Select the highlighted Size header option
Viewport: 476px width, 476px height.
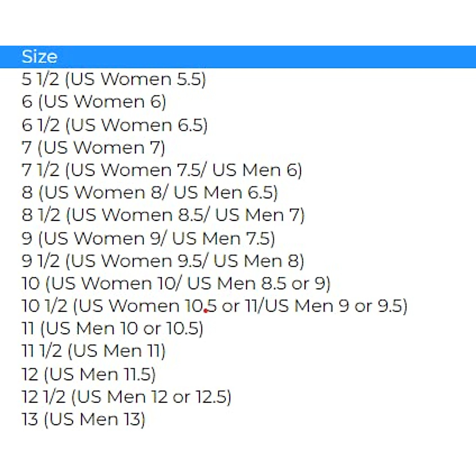coord(40,57)
